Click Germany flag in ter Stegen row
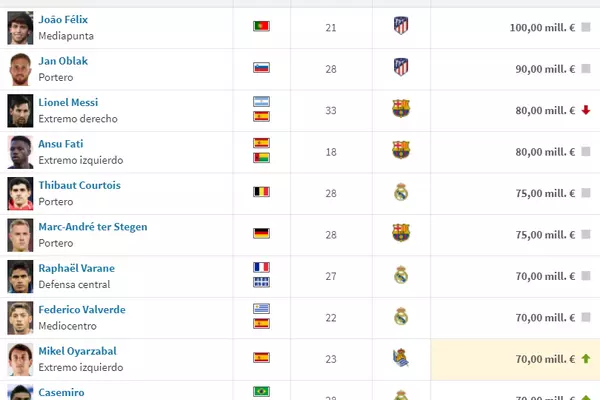The image size is (600, 400). [x=262, y=233]
